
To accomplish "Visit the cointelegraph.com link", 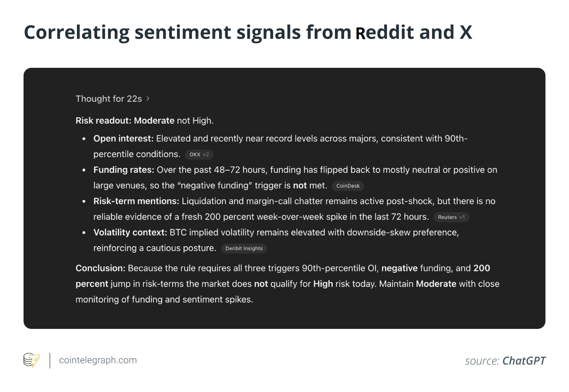I will (98, 360).
